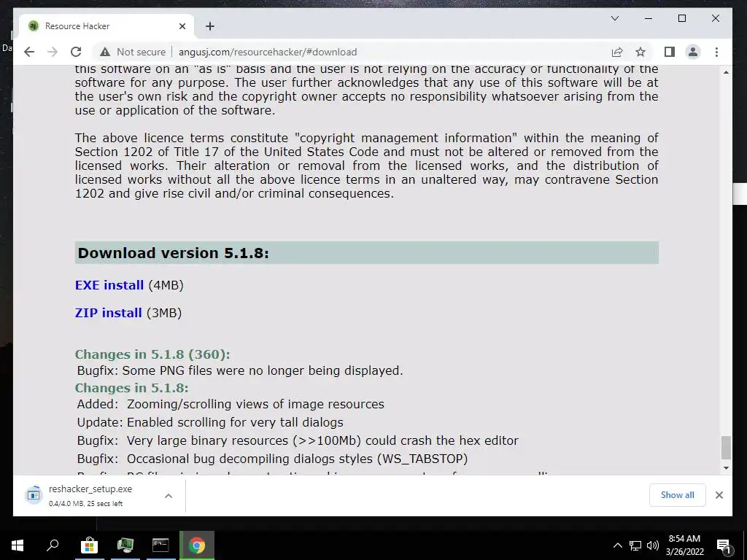Open Command Prompt from taskbar
This screenshot has height=560, width=747.
(x=160, y=545)
